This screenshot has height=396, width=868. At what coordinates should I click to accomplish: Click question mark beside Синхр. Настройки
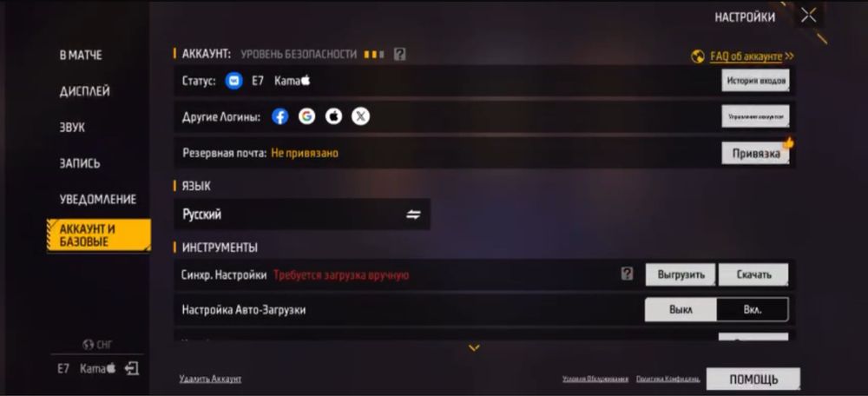point(627,274)
